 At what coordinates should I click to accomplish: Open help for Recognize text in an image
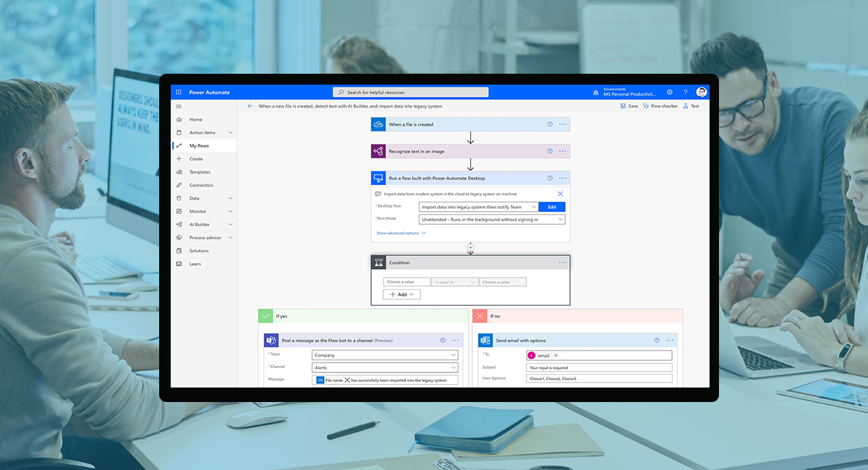coord(550,151)
